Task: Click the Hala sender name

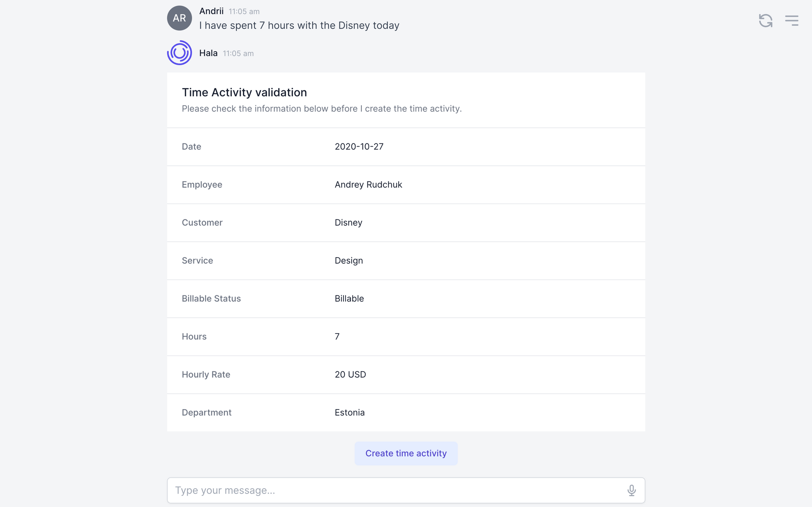Action: coord(208,53)
